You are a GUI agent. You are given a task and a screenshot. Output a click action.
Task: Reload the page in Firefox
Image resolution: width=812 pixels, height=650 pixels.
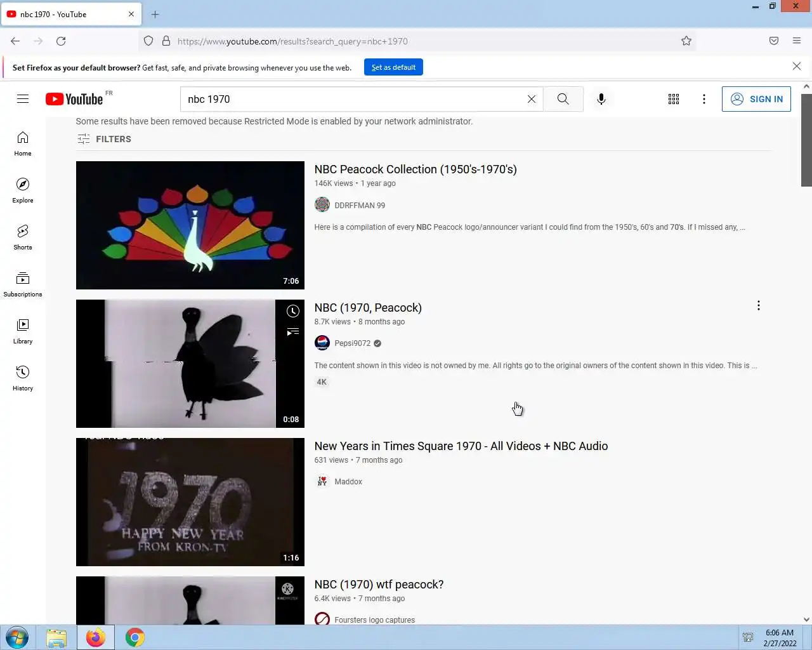click(61, 41)
